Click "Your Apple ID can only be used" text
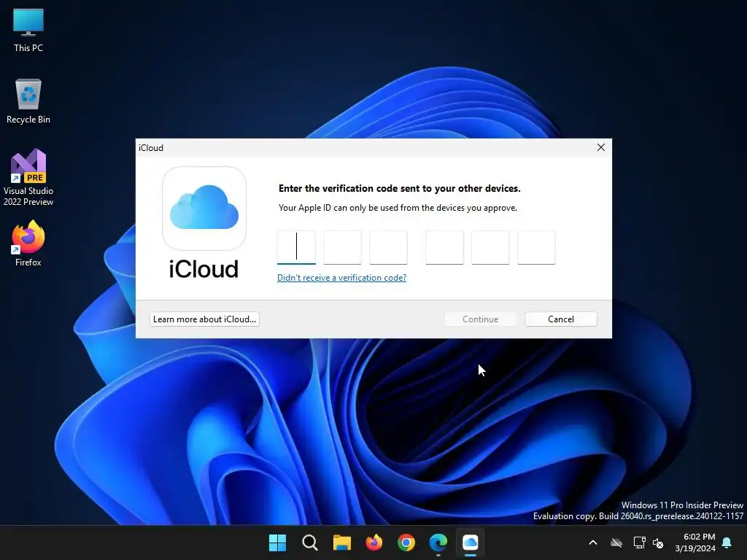 [x=398, y=208]
